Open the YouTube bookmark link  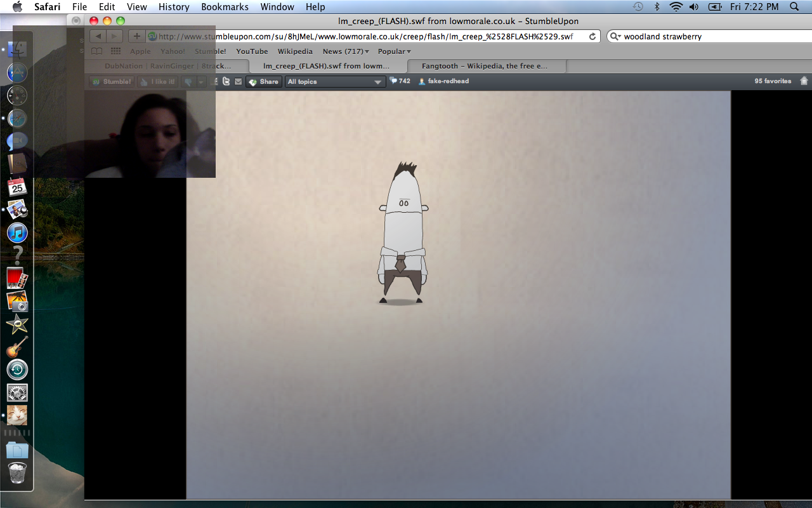point(252,51)
